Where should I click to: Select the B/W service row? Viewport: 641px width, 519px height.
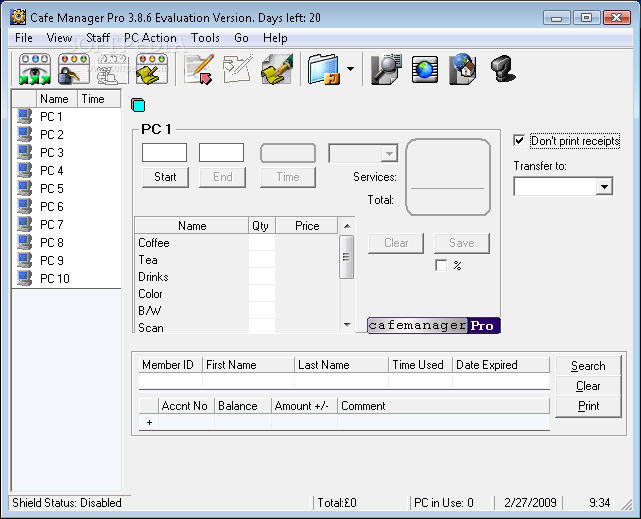point(236,311)
